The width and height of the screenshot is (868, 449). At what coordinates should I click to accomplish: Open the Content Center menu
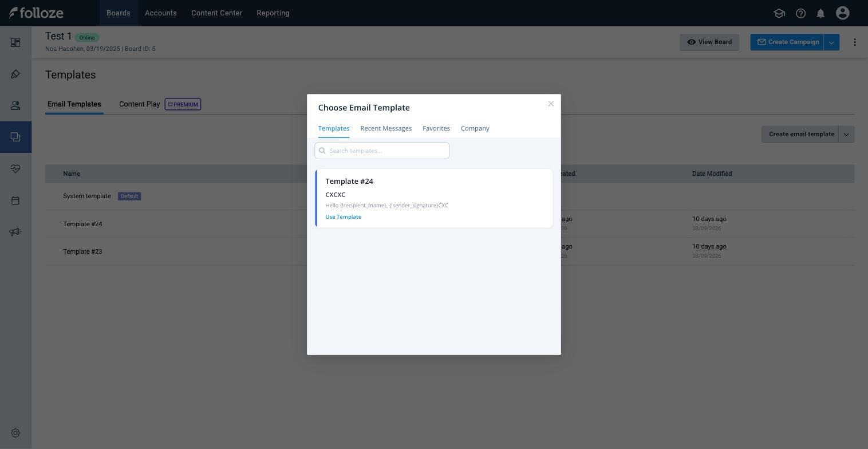[216, 13]
